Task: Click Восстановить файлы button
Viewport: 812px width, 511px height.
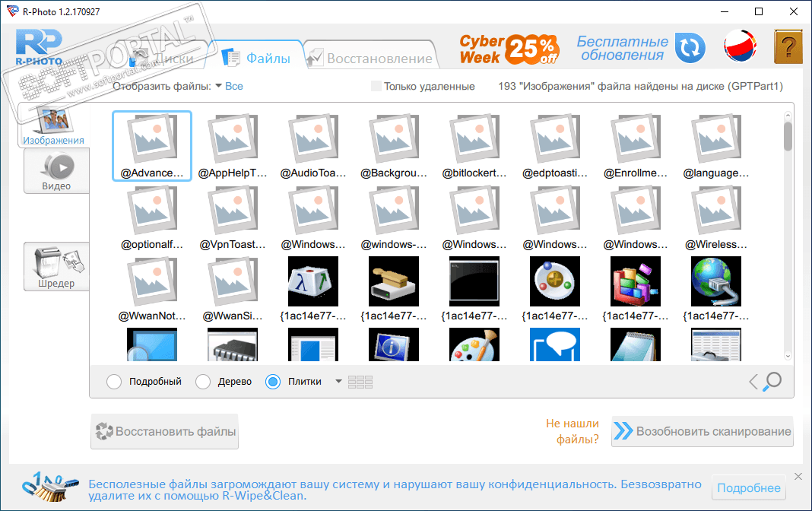Action: pos(165,431)
